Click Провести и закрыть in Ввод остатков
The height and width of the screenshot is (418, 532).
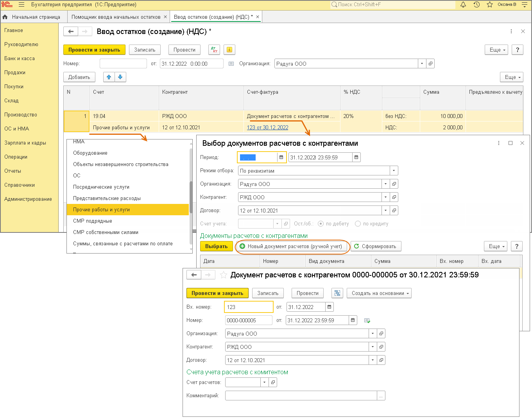click(94, 50)
